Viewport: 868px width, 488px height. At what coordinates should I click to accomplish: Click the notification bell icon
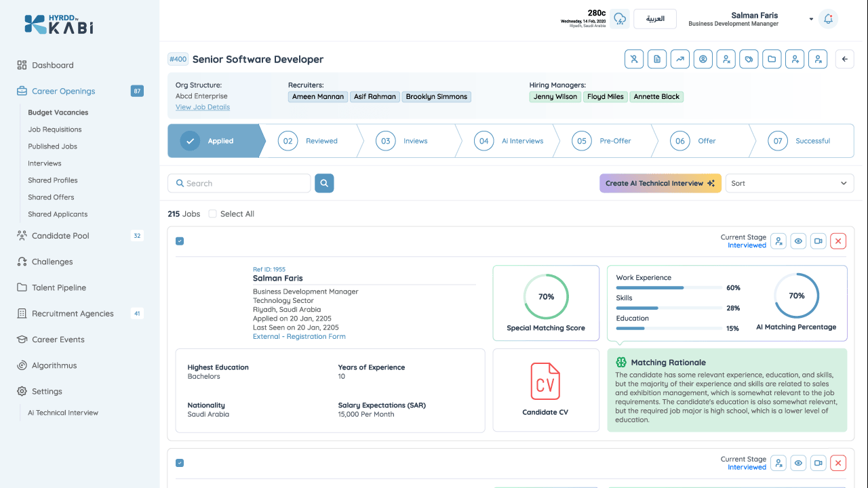tap(828, 19)
